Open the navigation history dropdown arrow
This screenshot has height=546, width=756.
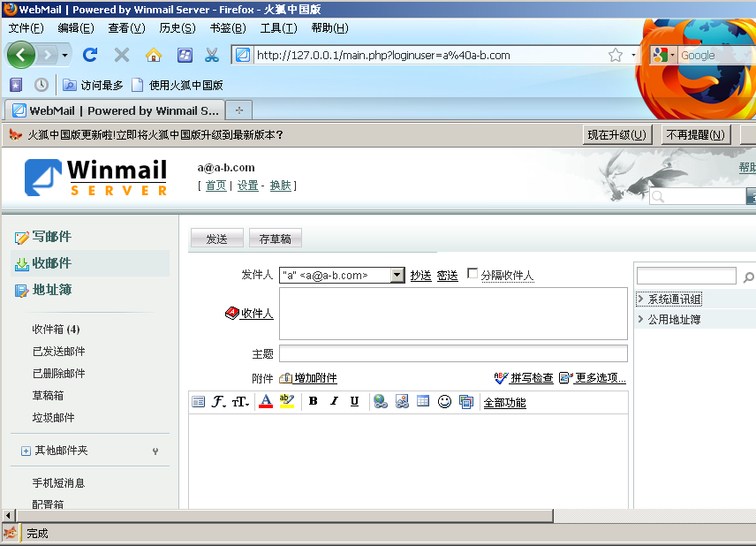click(x=64, y=56)
